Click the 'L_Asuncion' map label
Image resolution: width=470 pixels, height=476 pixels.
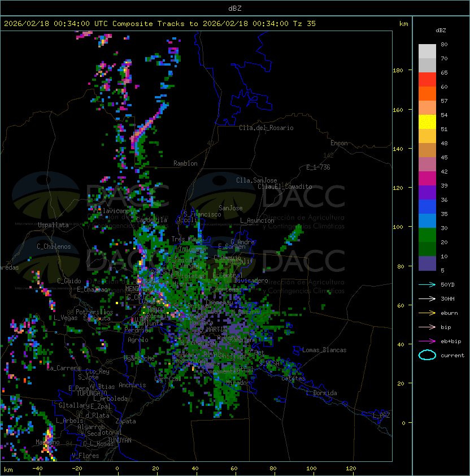(x=257, y=220)
